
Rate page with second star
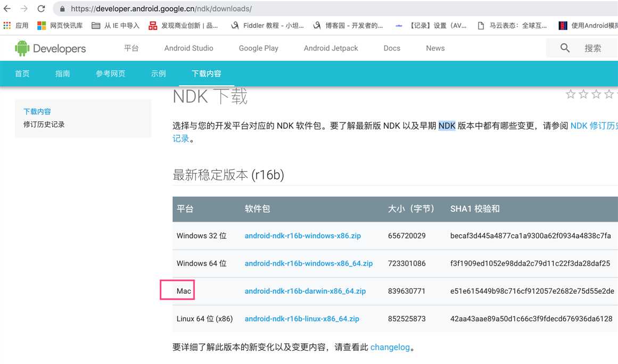pos(583,94)
